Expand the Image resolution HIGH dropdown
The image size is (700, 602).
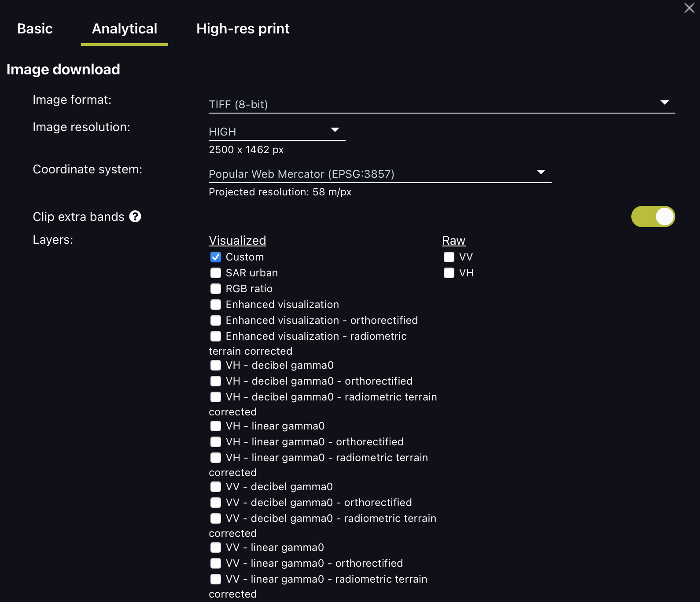277,132
